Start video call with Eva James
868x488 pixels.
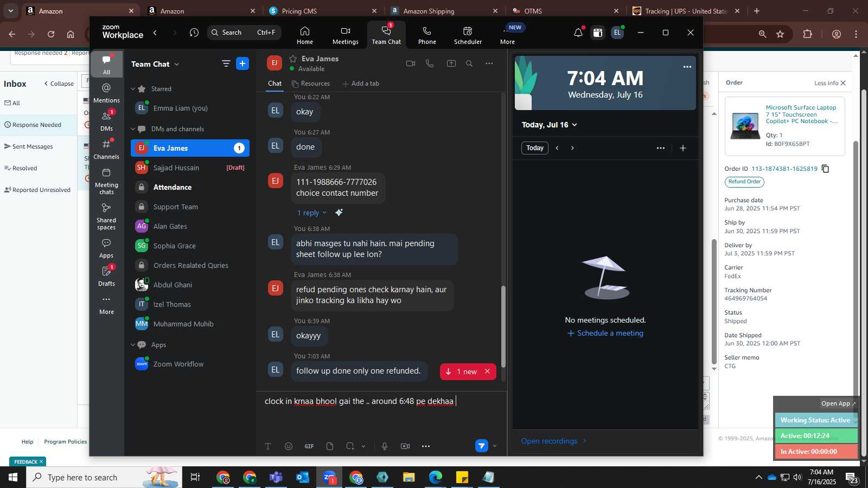pyautogui.click(x=411, y=63)
